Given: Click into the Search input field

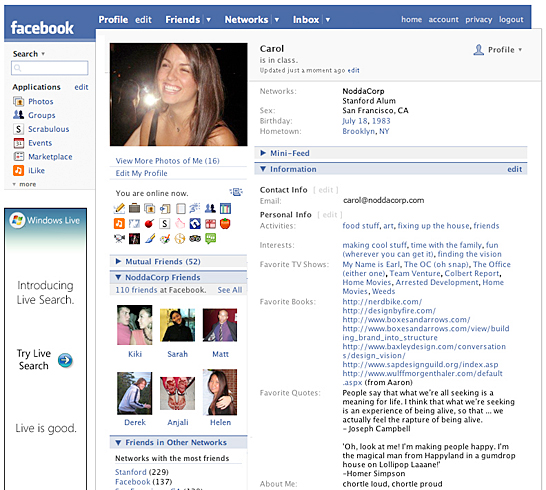Looking at the screenshot, I should (x=49, y=68).
